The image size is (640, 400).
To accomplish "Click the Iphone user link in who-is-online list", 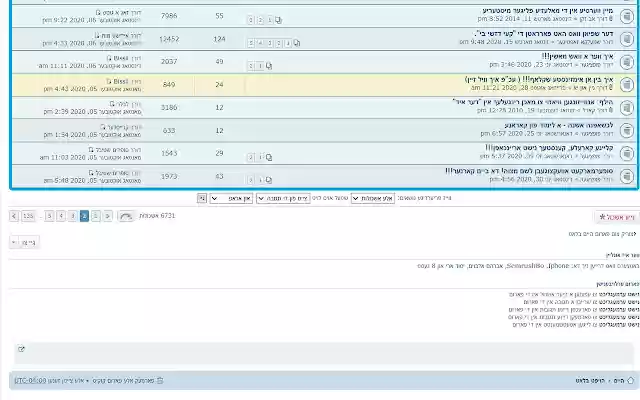I will (558, 266).
